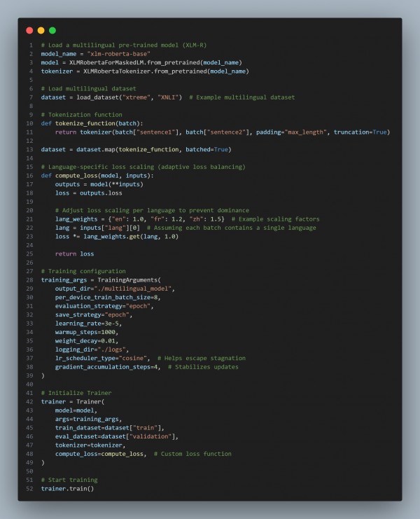
Task: Click the "./multilingual_model" output_dir string
Action: 133,289
